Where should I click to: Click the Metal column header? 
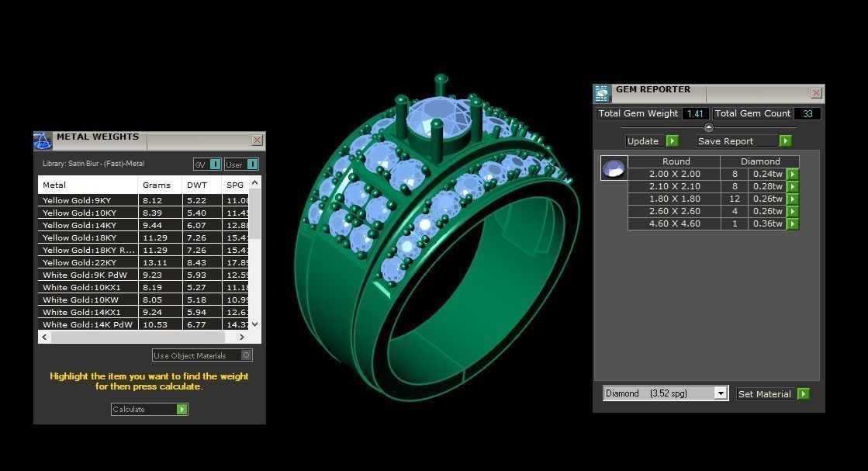click(x=88, y=185)
